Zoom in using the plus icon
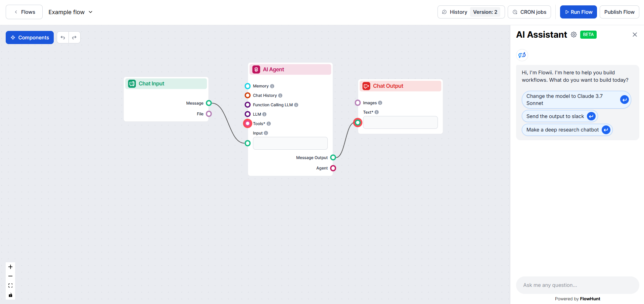Viewport: 644px width, 304px height. point(10,267)
